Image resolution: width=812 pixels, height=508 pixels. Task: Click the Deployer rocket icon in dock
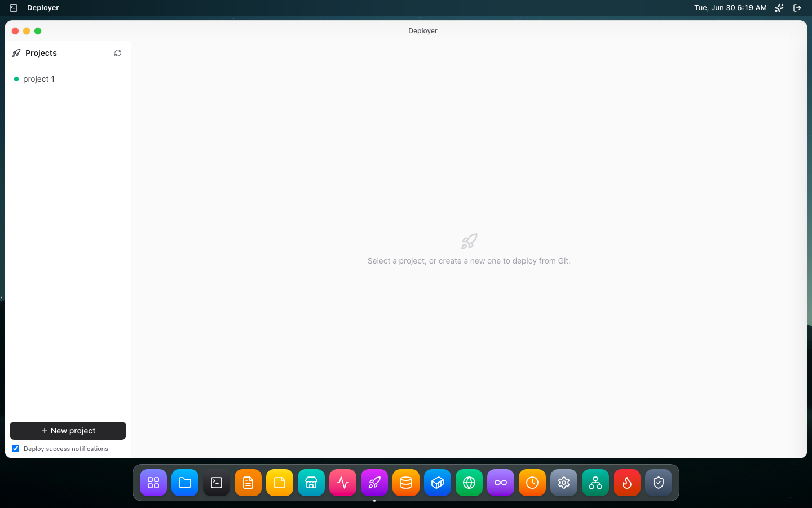click(x=374, y=483)
